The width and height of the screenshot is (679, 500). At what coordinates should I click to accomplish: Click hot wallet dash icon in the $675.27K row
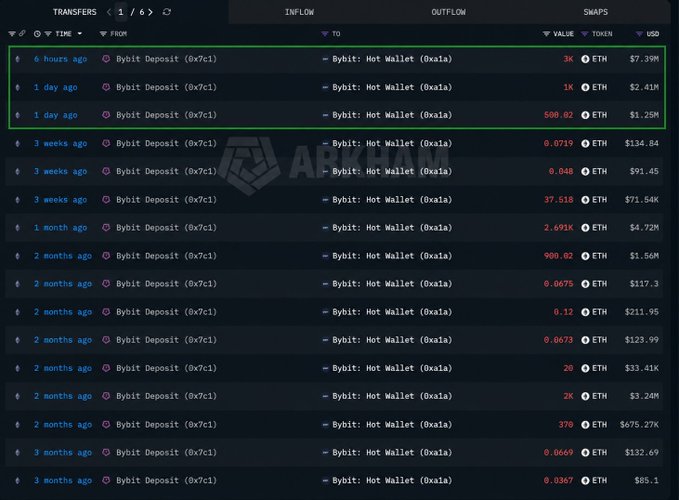point(325,425)
